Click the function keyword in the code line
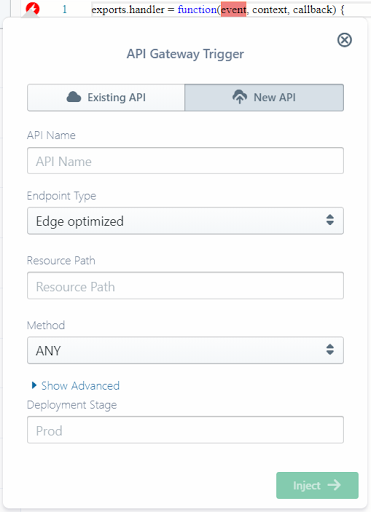Image resolution: width=371 pixels, height=512 pixels. click(x=197, y=9)
